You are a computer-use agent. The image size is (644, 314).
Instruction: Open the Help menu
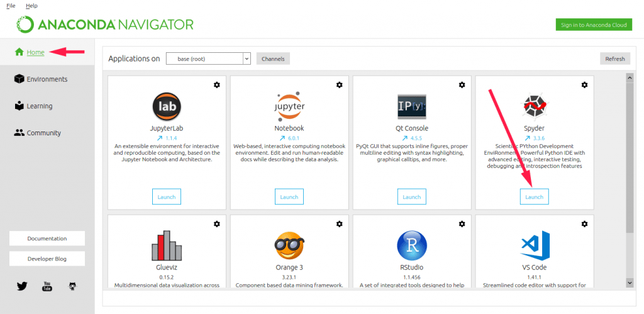click(31, 6)
